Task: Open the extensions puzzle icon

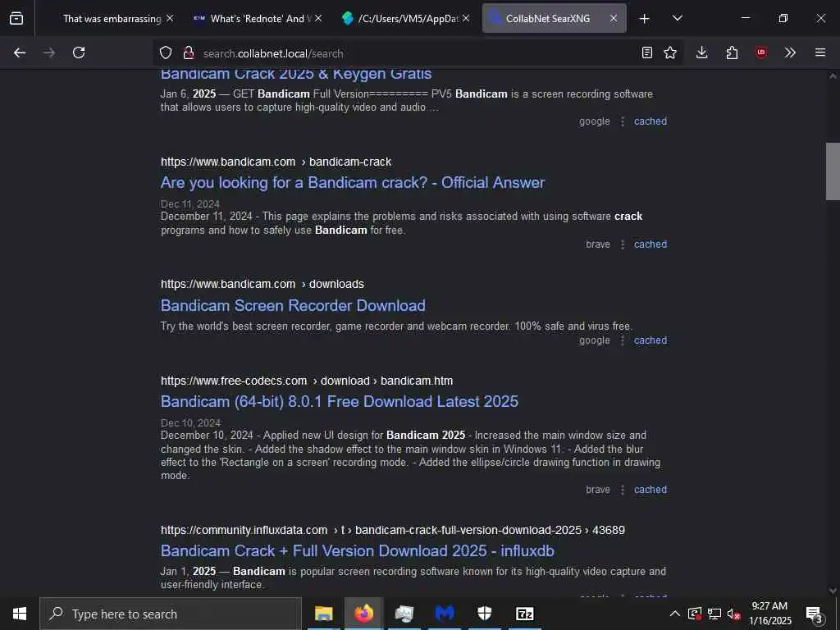Action: pyautogui.click(x=732, y=52)
